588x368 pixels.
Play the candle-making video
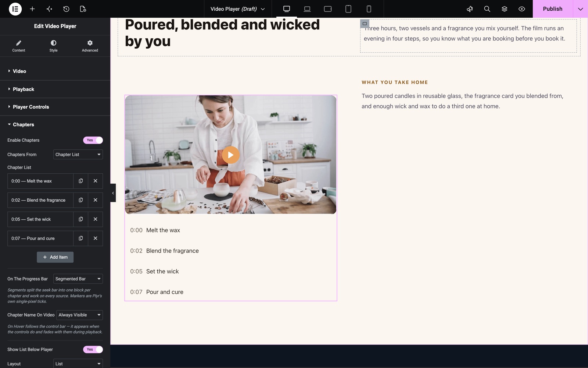[231, 155]
